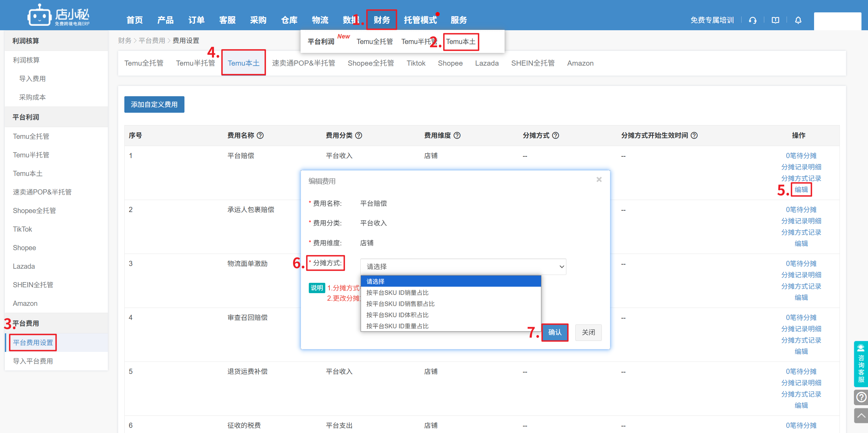Open the 物流 menu

320,20
